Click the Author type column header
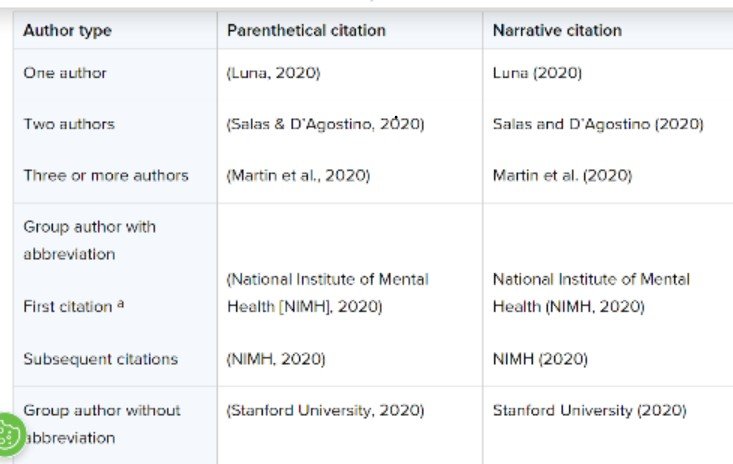This screenshot has height=464, width=733. point(67,31)
